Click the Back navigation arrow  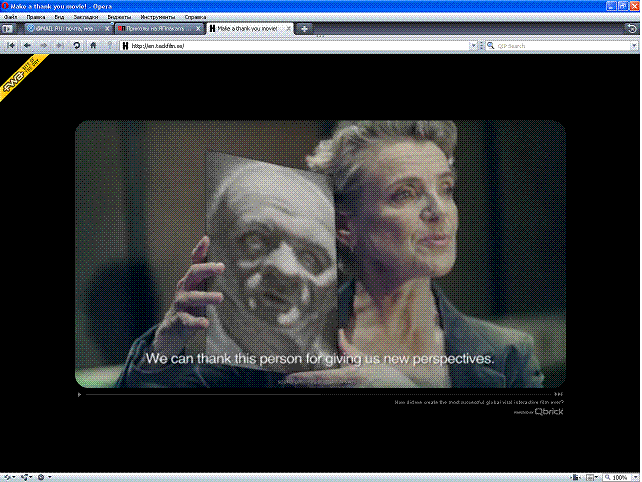coord(27,46)
